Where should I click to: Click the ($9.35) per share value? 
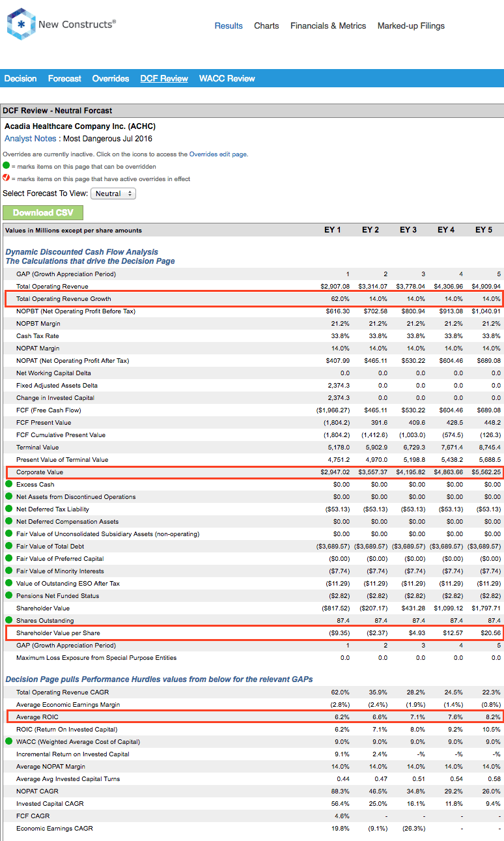(339, 633)
